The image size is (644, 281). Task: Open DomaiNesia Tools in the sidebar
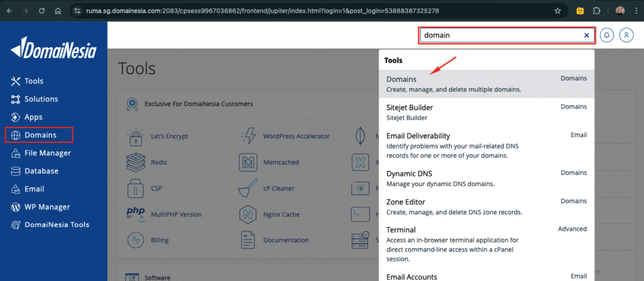click(x=50, y=224)
